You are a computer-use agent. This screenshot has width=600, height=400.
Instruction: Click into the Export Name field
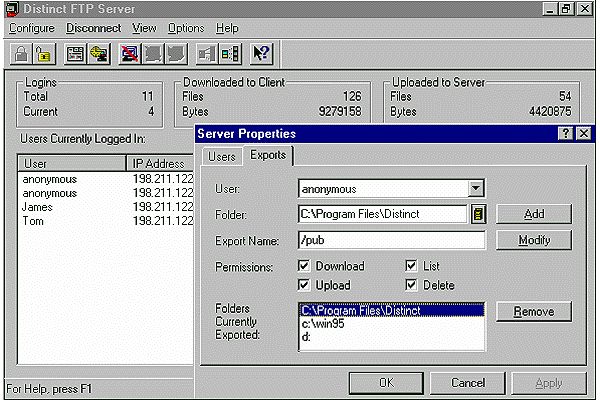(x=391, y=240)
